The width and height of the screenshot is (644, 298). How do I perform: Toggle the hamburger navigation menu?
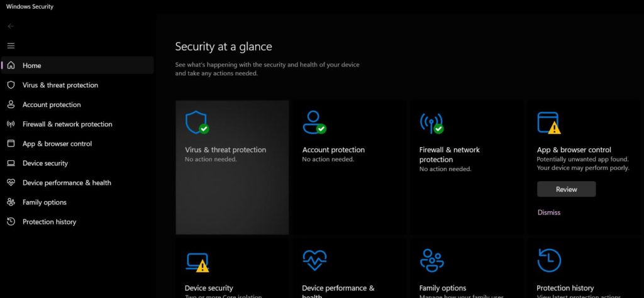[x=11, y=46]
